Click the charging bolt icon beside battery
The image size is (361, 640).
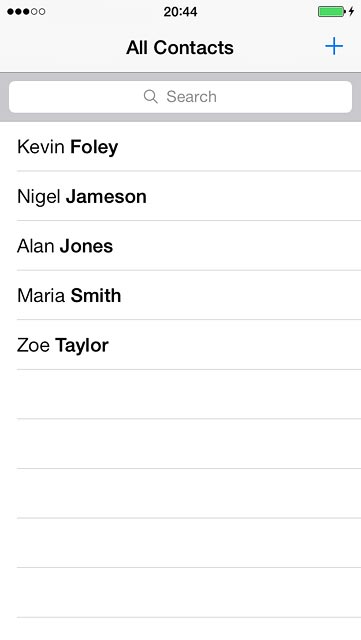(x=351, y=11)
